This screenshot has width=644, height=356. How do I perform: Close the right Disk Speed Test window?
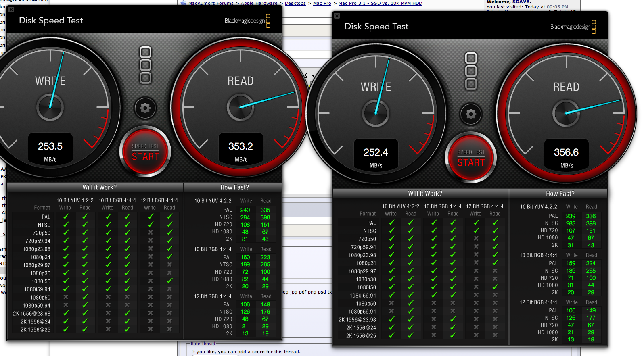coord(337,16)
